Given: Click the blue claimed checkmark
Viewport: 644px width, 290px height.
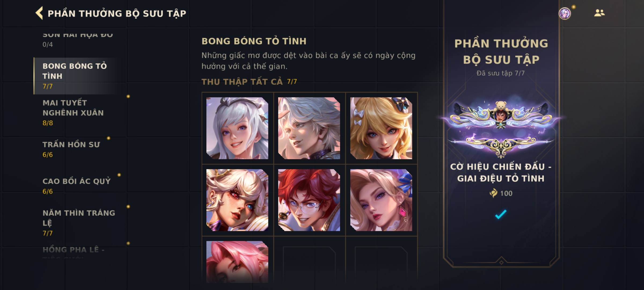Looking at the screenshot, I should [x=501, y=214].
